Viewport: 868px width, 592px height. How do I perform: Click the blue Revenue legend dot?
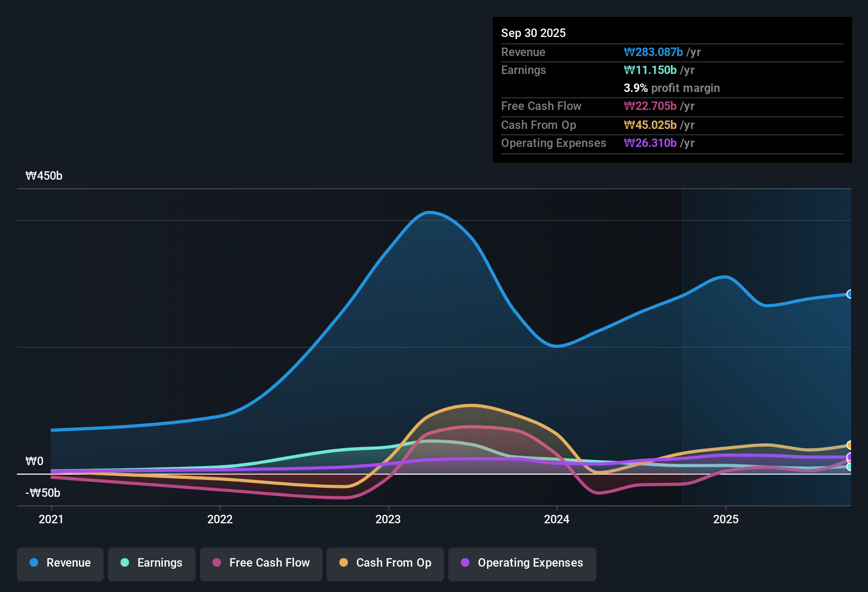pyautogui.click(x=34, y=562)
